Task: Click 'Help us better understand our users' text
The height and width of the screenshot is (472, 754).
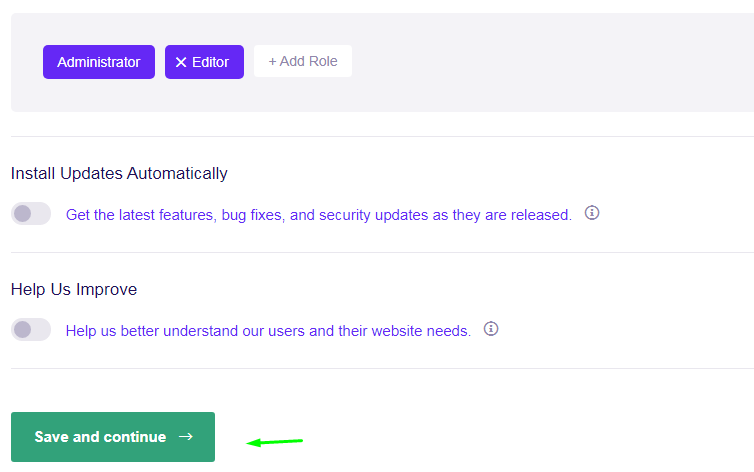Action: (x=268, y=331)
